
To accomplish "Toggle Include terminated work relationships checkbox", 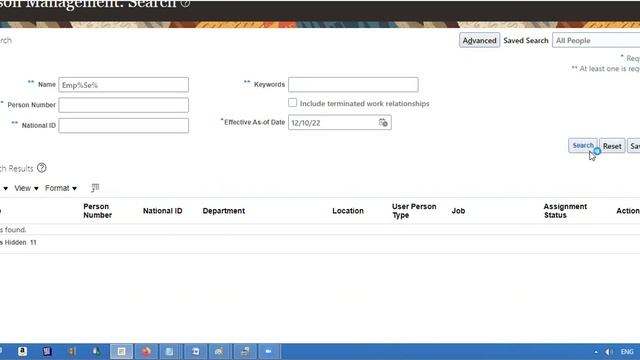I will click(x=292, y=103).
